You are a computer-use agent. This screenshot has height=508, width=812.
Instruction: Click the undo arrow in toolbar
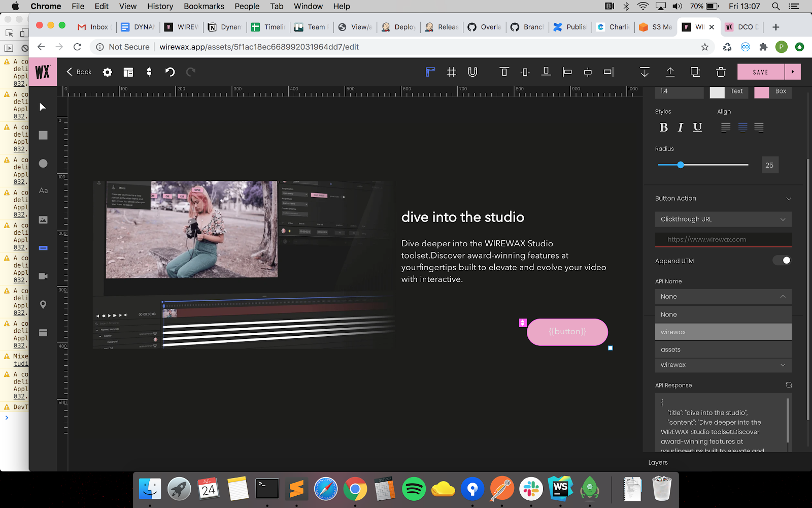(170, 72)
